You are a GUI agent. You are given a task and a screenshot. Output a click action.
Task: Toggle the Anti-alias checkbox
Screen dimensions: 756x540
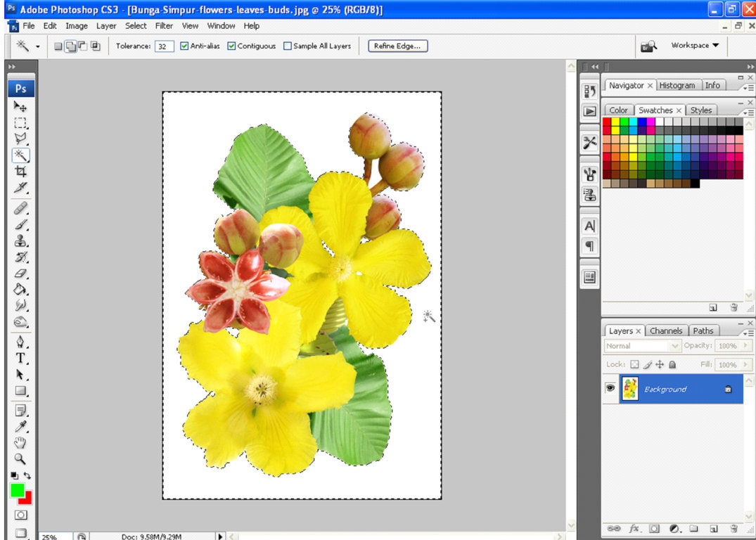(184, 46)
